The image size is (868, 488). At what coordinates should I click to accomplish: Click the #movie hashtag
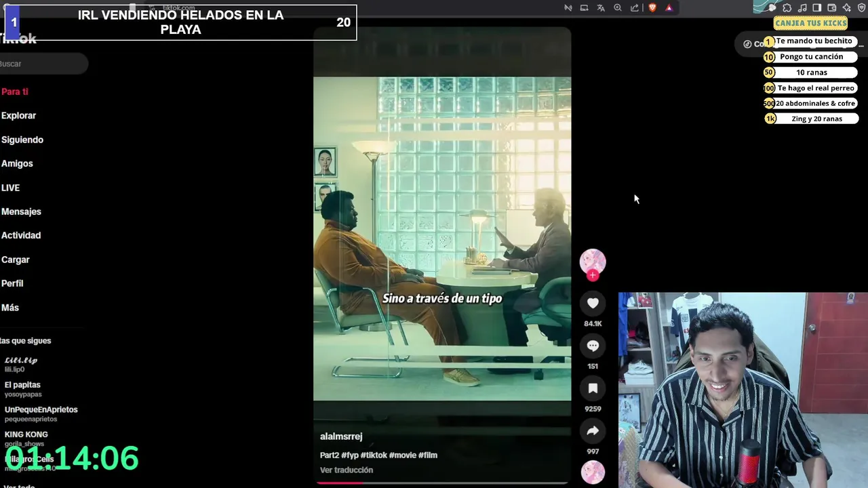tap(403, 455)
